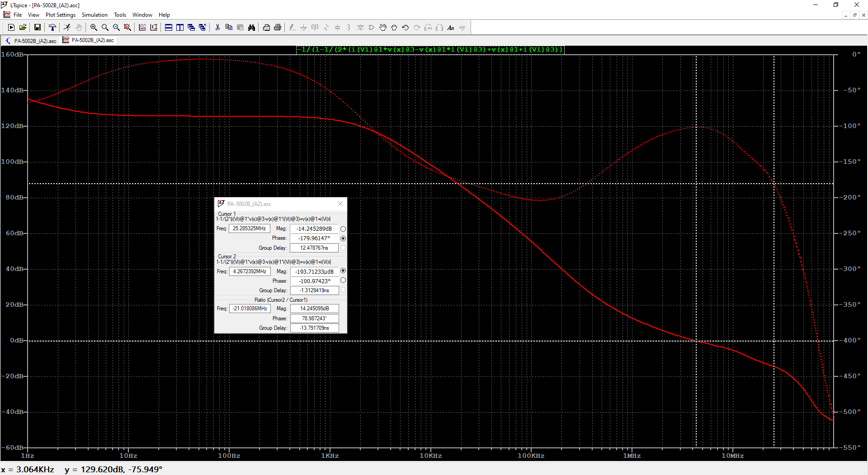Image resolution: width=868 pixels, height=475 pixels.
Task: Open the Simulation menu
Action: [94, 15]
